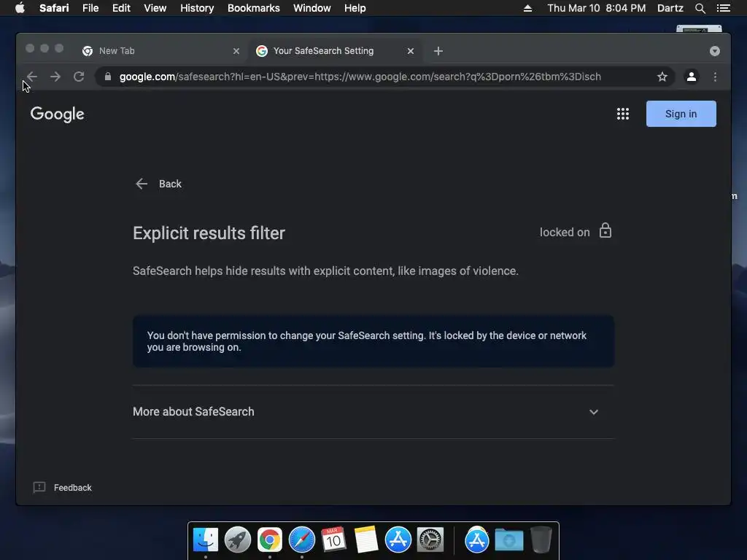The width and height of the screenshot is (747, 560).
Task: Open Safari compass from the Dock
Action: coord(301,540)
